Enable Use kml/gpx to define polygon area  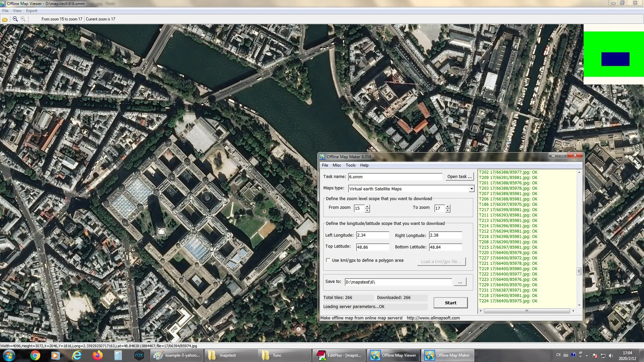328,260
